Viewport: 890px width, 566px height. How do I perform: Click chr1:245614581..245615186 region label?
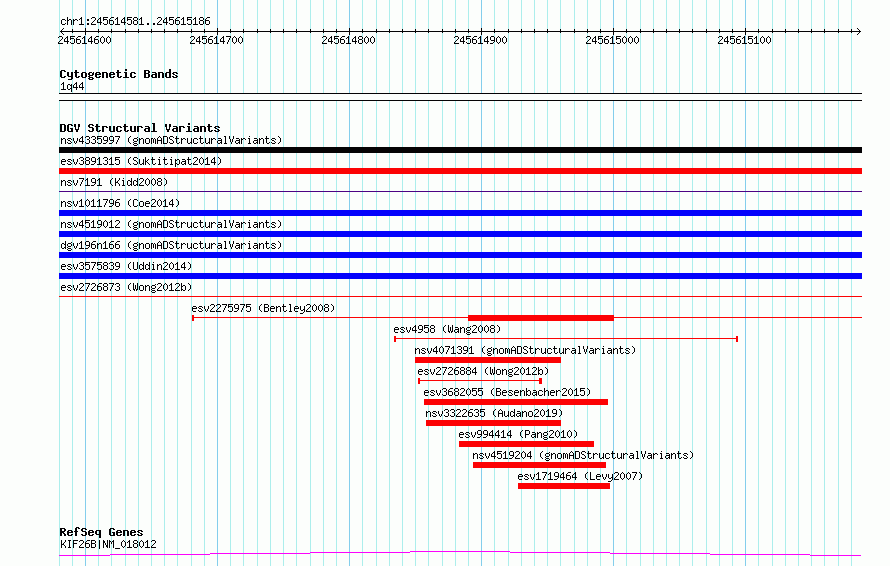click(135, 21)
